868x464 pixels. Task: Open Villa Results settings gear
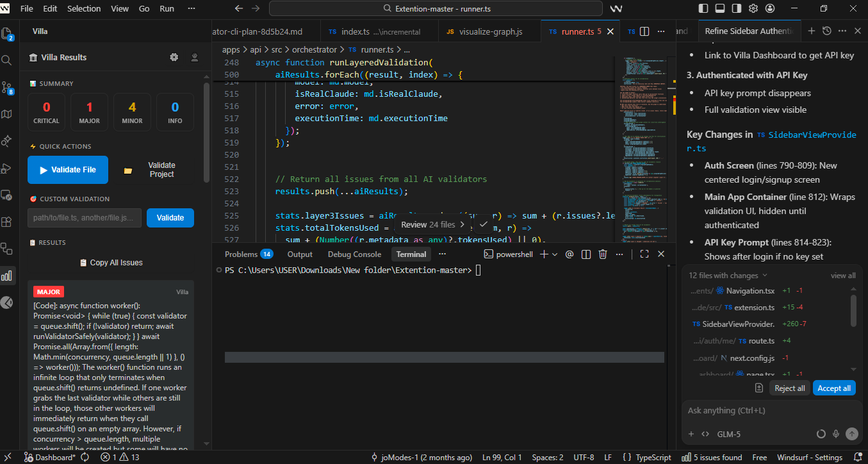tap(174, 57)
